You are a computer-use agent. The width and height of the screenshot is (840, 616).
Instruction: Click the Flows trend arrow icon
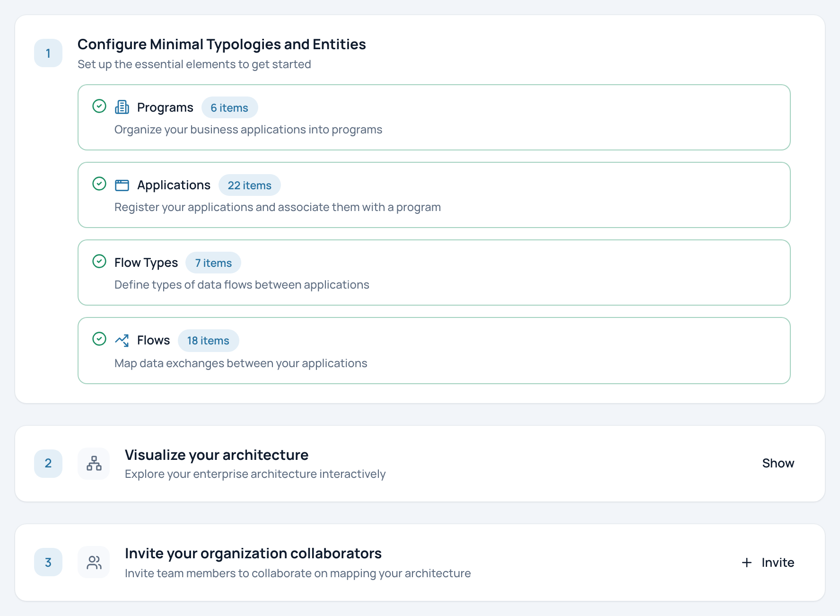(x=122, y=340)
